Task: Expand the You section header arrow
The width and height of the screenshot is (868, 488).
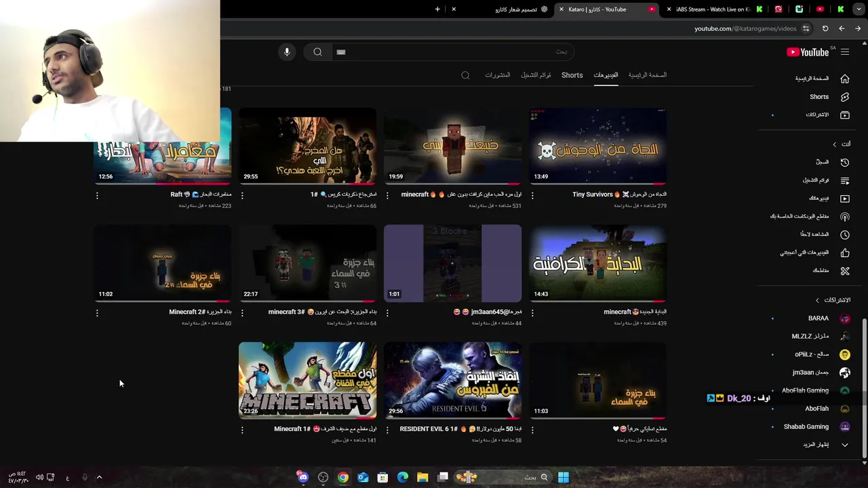Action: [x=835, y=144]
